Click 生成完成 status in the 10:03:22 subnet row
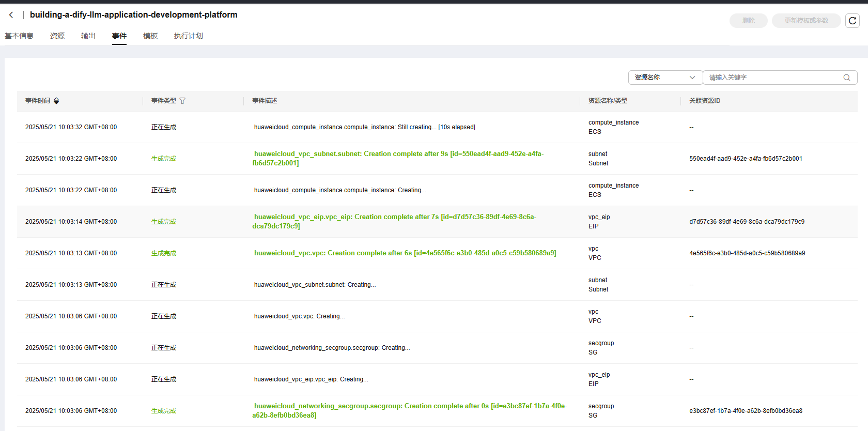 coord(164,159)
